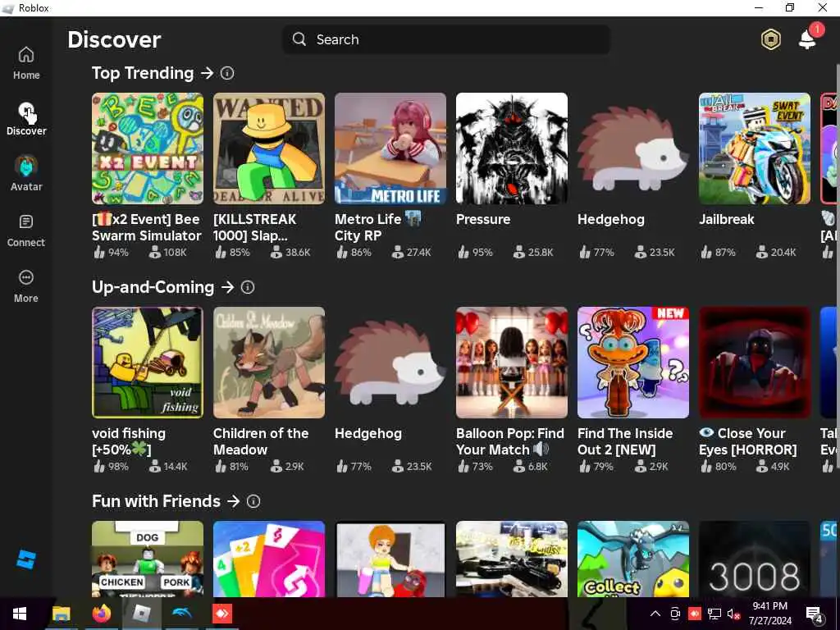Click the Fun with Friends arrow
This screenshot has height=630, width=840.
pos(233,501)
